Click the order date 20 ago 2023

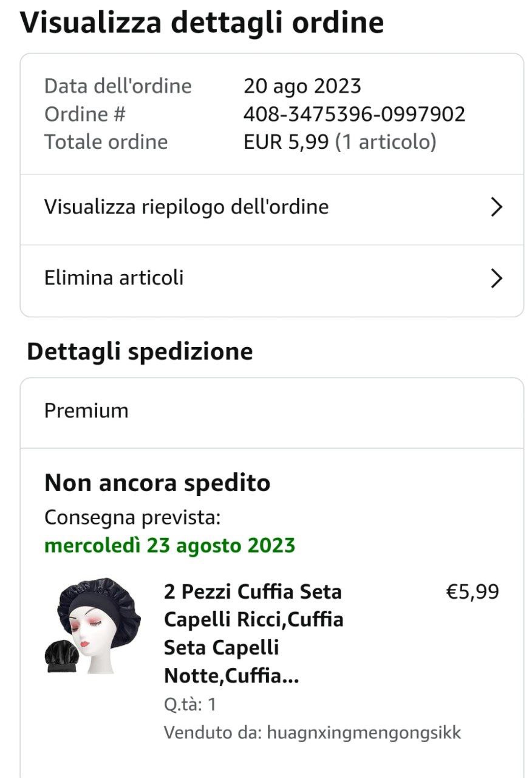click(302, 86)
